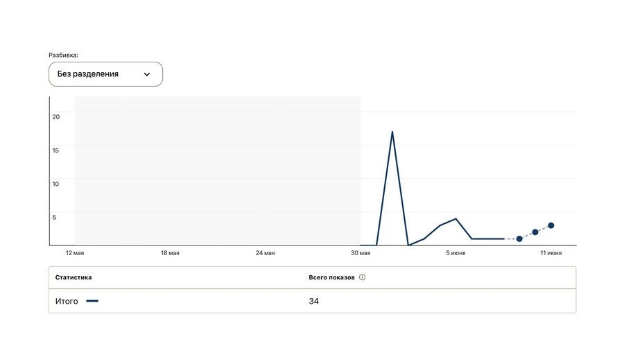The image size is (624, 364).
Task: Click the "30 мая" date label on the axis
Action: 361,253
